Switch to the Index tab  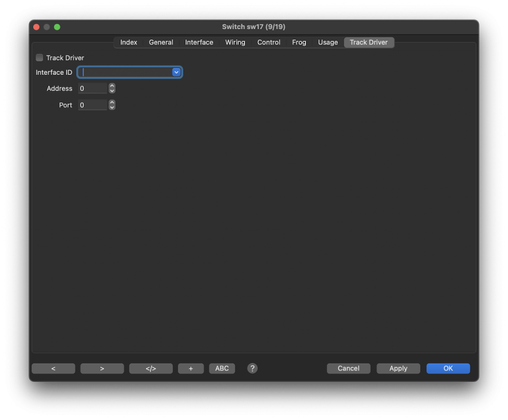click(129, 43)
